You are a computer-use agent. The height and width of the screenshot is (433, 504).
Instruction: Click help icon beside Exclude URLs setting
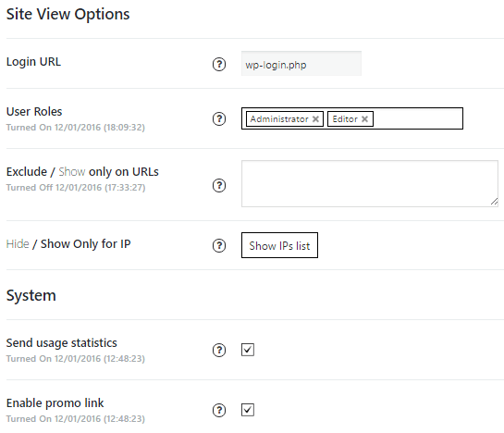tap(219, 185)
